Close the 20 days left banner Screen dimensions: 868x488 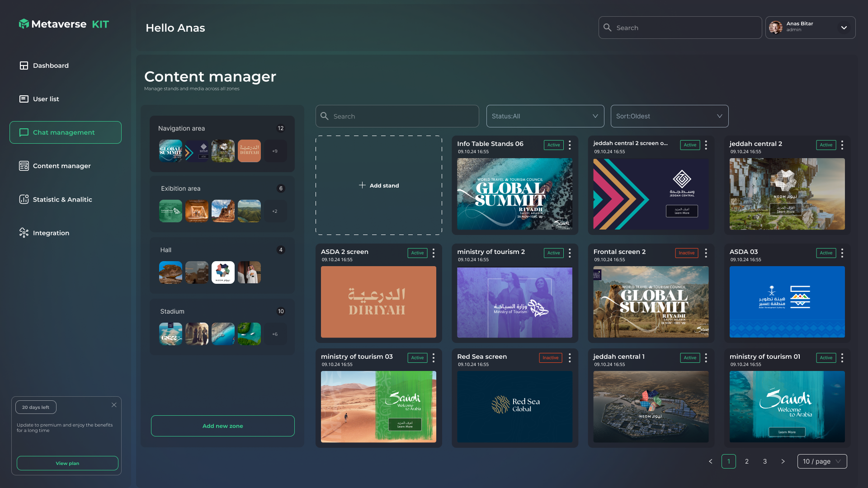(114, 405)
